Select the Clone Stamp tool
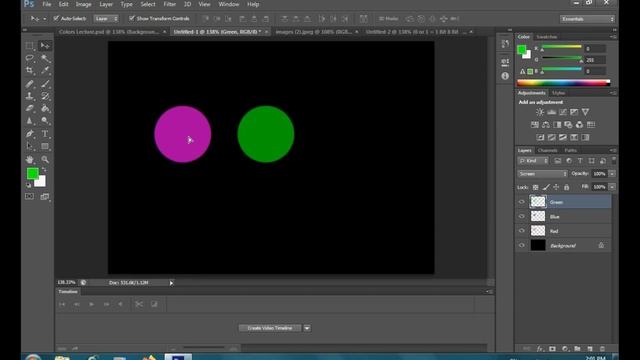Image resolution: width=640 pixels, height=360 pixels. (x=29, y=96)
